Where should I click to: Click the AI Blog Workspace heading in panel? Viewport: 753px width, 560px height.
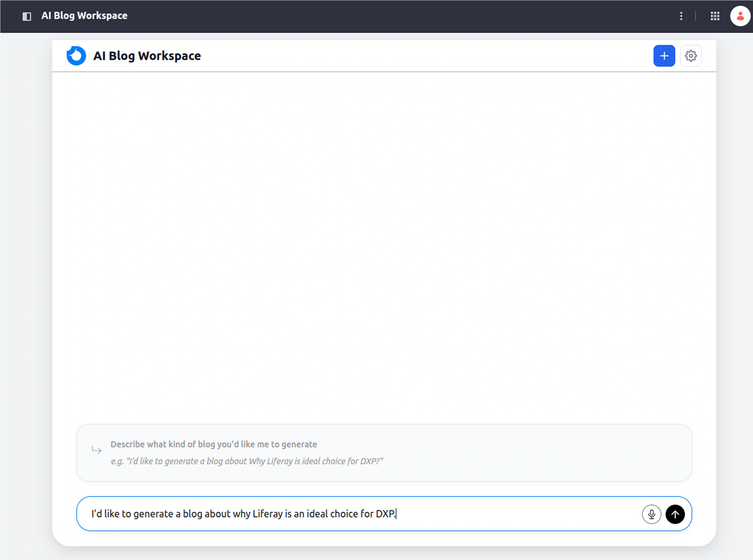click(147, 56)
